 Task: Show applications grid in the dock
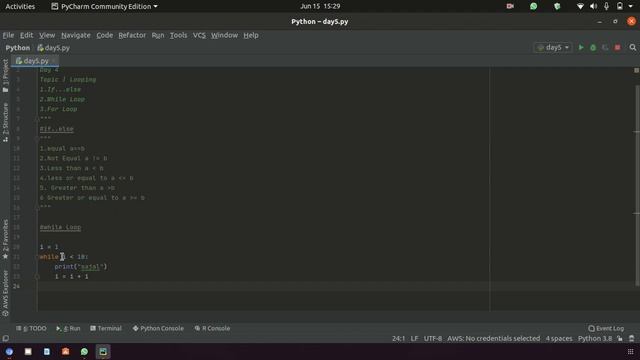click(x=631, y=351)
